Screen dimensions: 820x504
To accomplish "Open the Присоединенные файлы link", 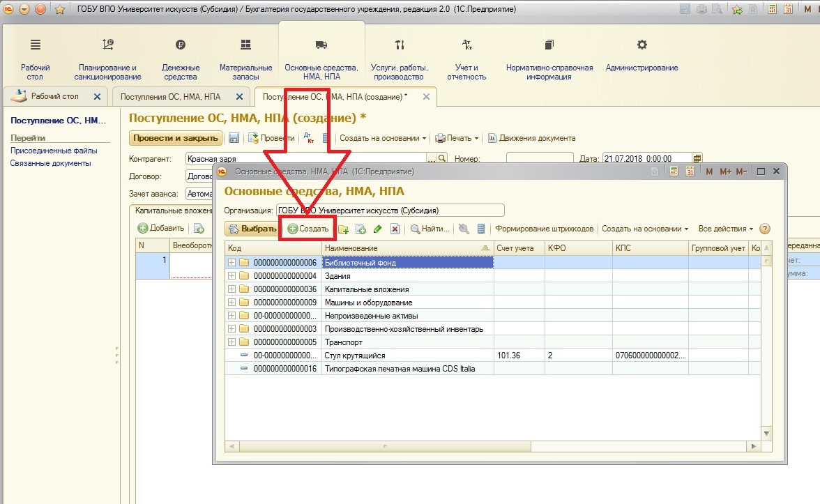I will click(x=54, y=151).
